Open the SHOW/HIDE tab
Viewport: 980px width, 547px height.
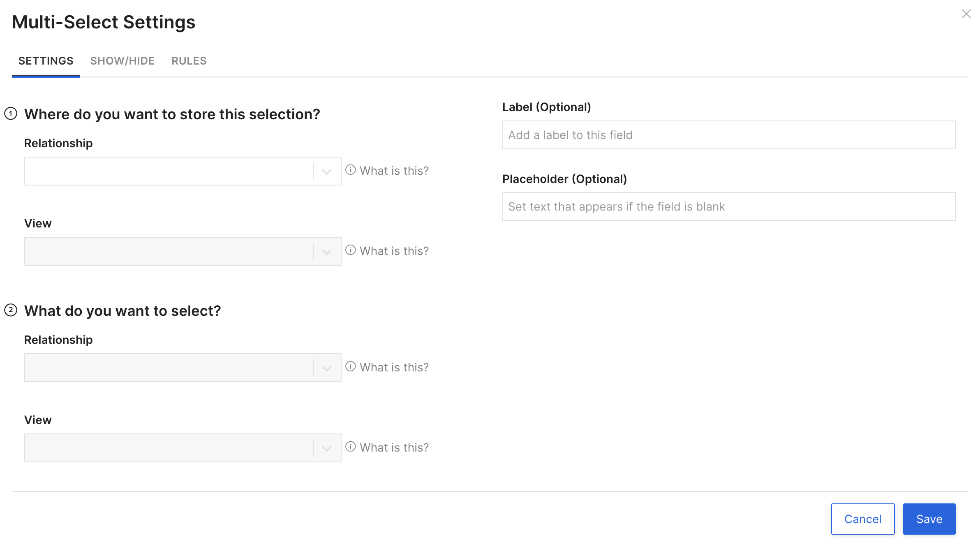pos(122,61)
